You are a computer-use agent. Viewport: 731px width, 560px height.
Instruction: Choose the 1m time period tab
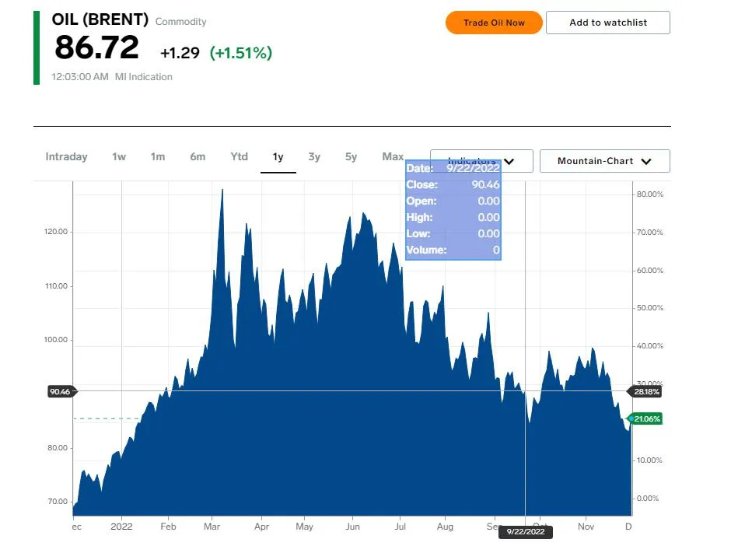(x=158, y=157)
